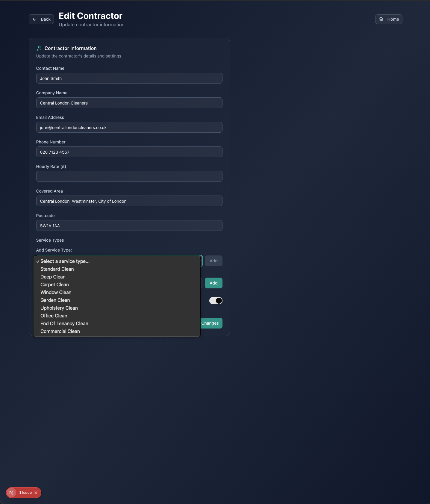Click the house icon in Home button
This screenshot has width=430, height=504.
(381, 19)
